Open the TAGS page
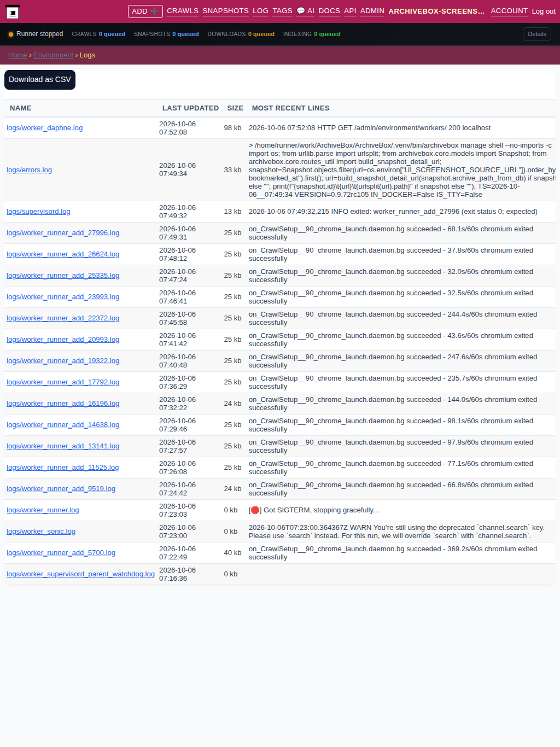This screenshot has height=747, width=560. [282, 11]
